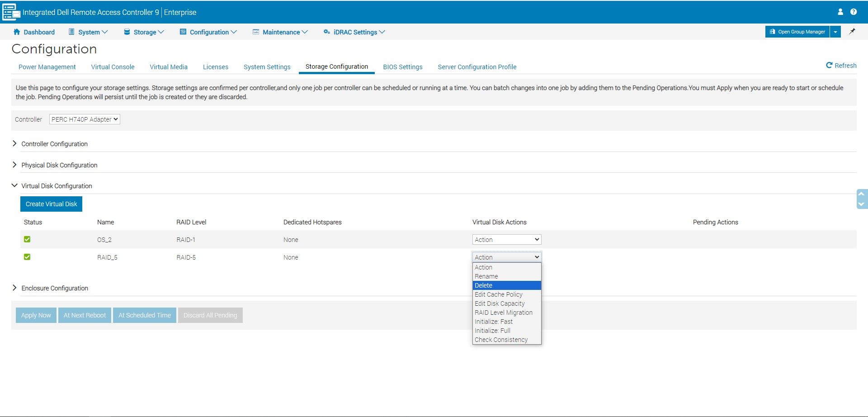Click At Next Reboot button
Screen dimensions: 868x417
(x=85, y=315)
